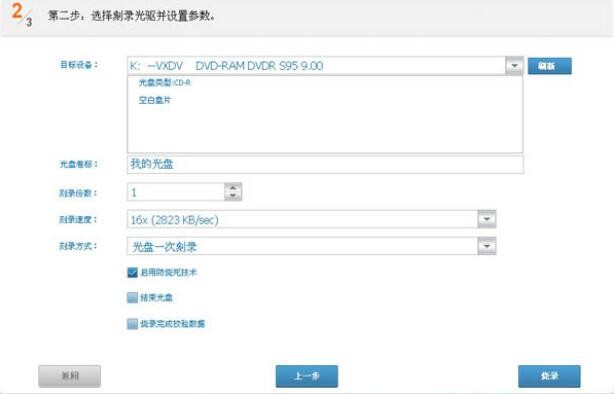Expand the burn method dropdown arrow
The width and height of the screenshot is (614, 394).
(x=487, y=246)
